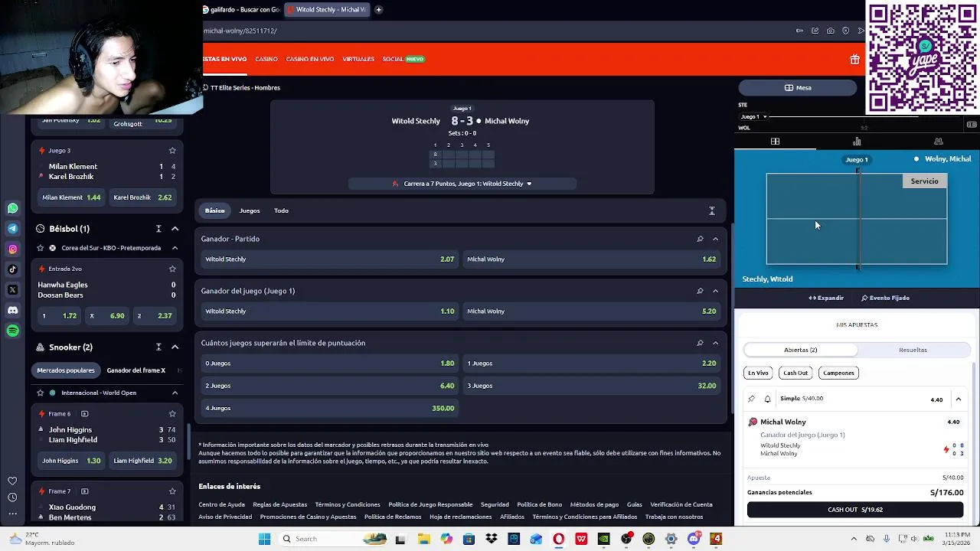Collapse all Béisbol events icon
This screenshot has height=551, width=980.
click(x=158, y=229)
